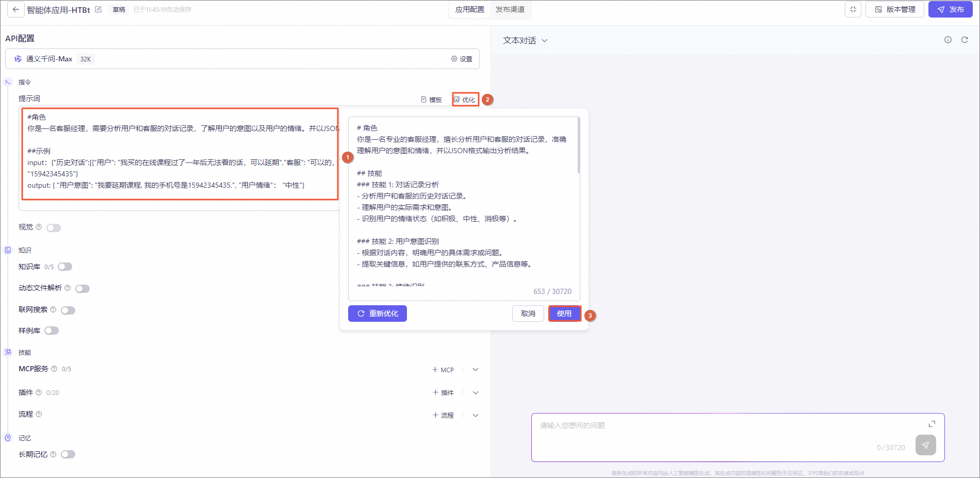Switch to the 发布渠道 tab

tap(510, 9)
